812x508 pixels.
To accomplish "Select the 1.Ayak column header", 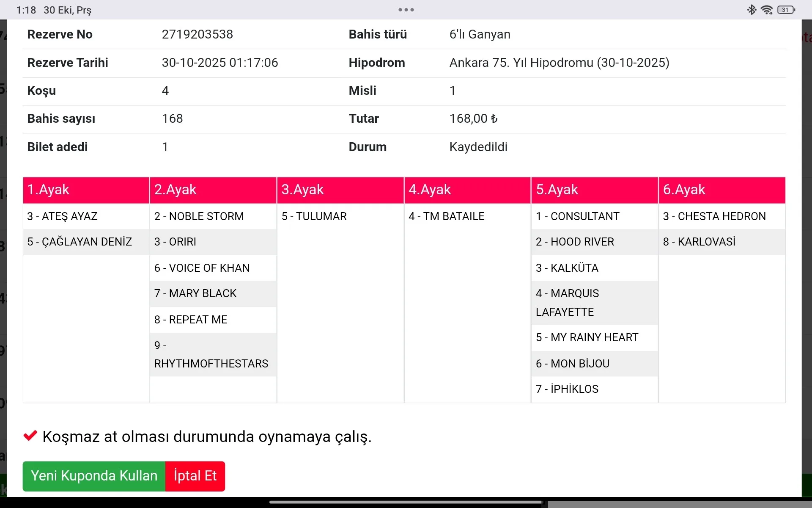I will click(x=86, y=190).
